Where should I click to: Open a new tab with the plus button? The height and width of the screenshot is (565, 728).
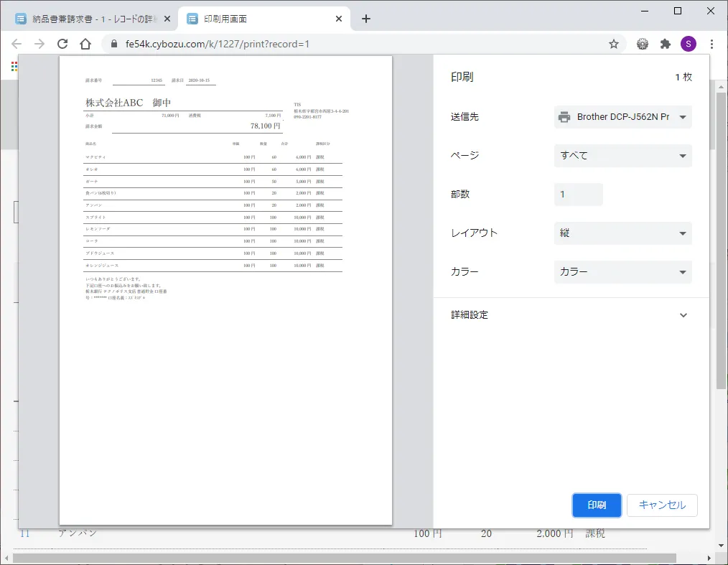click(366, 19)
